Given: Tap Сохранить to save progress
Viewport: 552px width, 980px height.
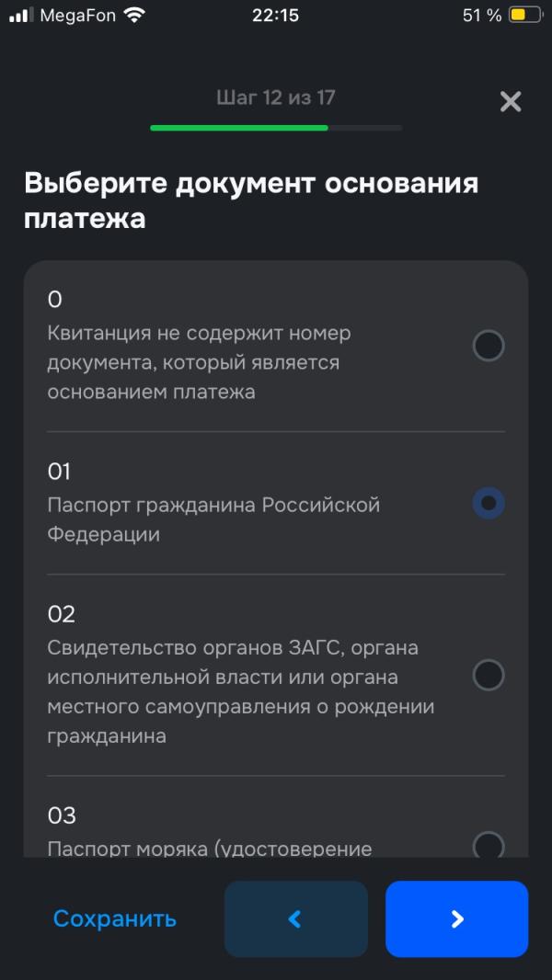Looking at the screenshot, I should 114,917.
